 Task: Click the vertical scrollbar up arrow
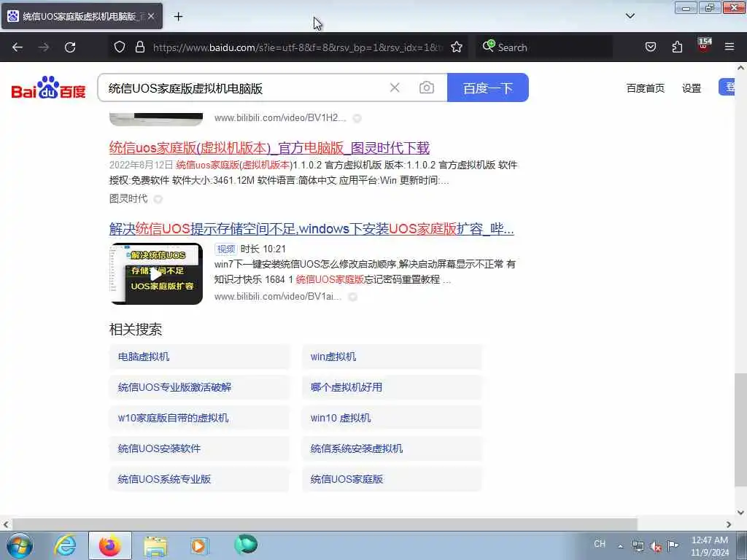741,68
